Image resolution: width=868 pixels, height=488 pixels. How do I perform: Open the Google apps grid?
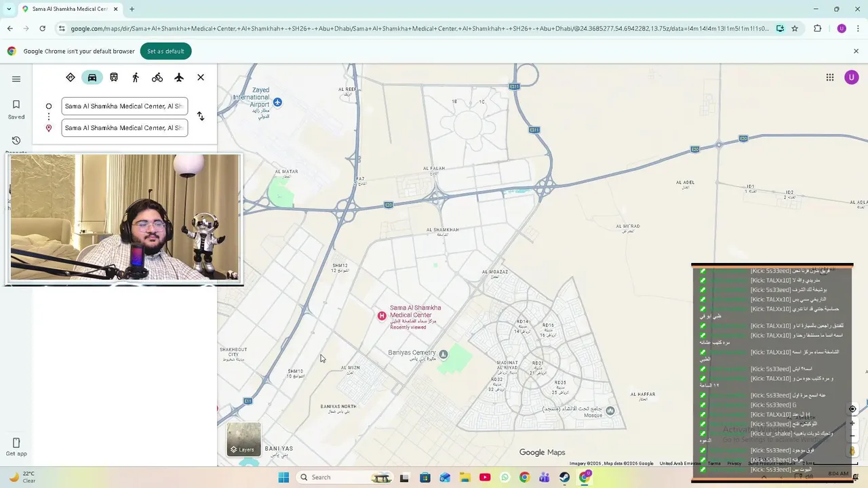830,77
